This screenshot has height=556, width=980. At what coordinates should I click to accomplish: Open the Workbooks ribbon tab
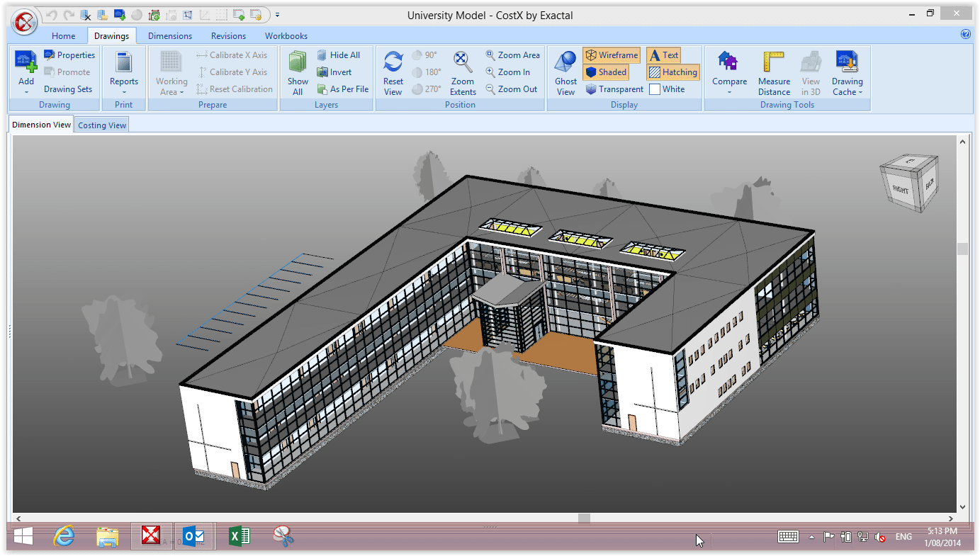[286, 36]
